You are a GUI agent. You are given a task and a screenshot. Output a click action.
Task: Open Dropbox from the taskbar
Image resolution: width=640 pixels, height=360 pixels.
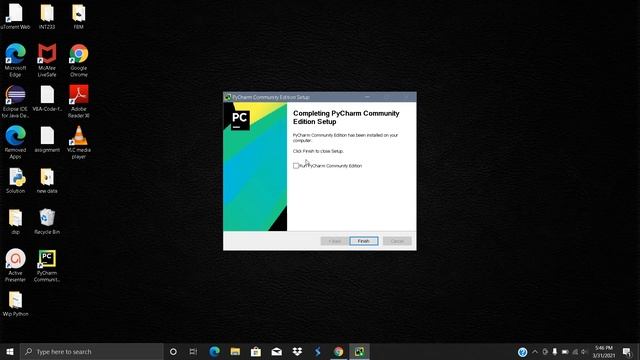click(x=297, y=351)
